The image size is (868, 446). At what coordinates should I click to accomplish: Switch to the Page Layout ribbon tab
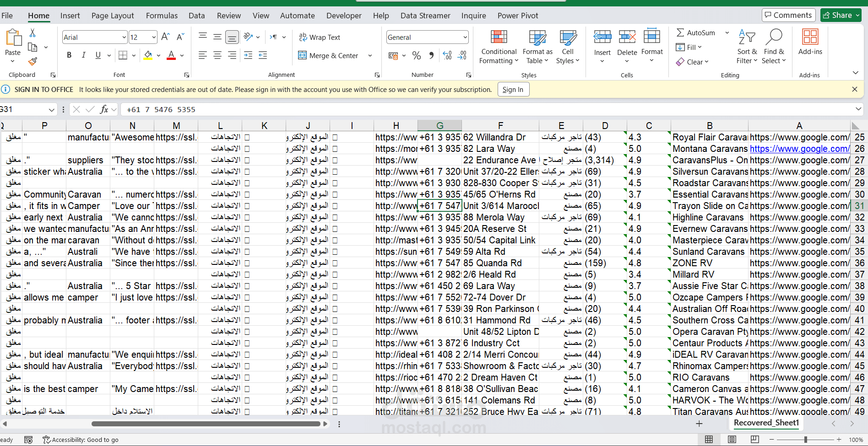click(113, 16)
